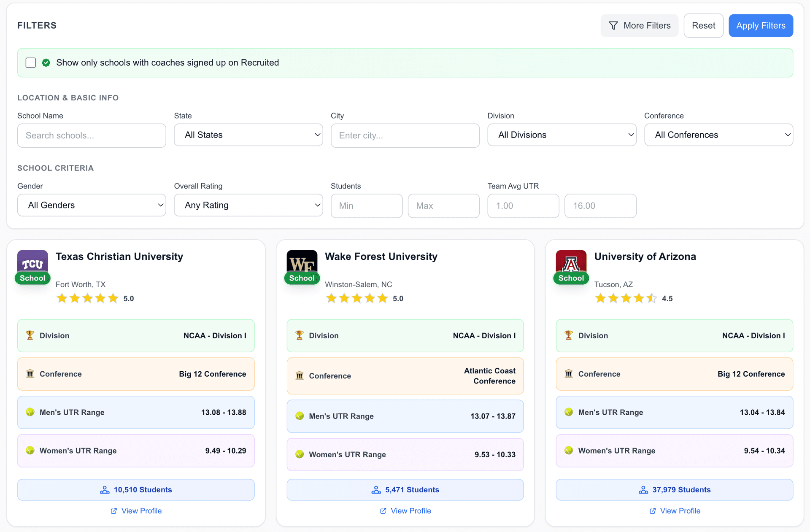Viewport: 810px width, 532px height.
Task: Click Team Avg UTR minimum field
Action: (523, 206)
